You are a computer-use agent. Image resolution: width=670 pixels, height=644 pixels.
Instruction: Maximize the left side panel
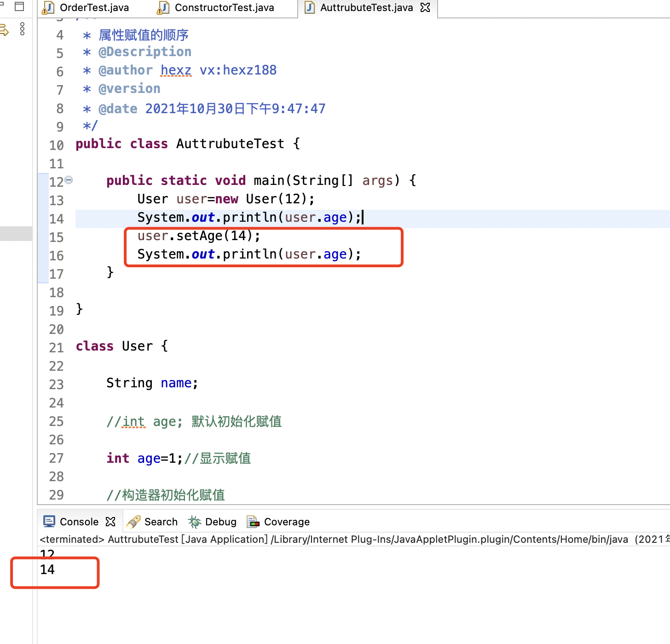[x=19, y=6]
